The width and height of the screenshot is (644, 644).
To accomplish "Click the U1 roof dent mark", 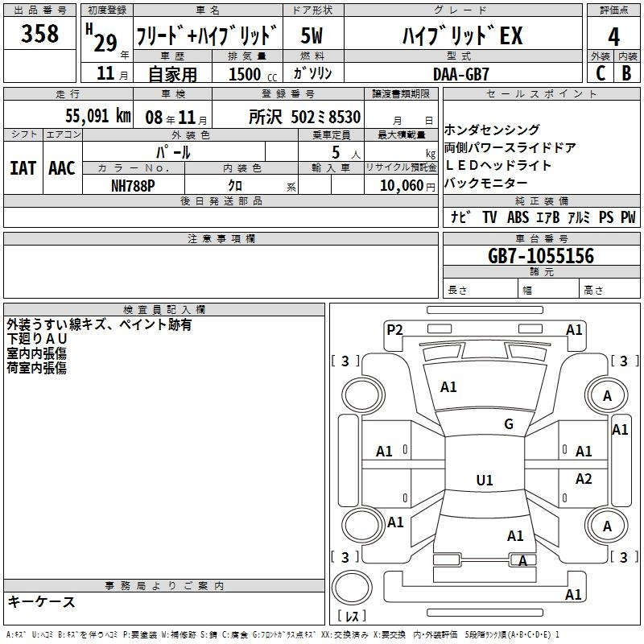I will (485, 480).
